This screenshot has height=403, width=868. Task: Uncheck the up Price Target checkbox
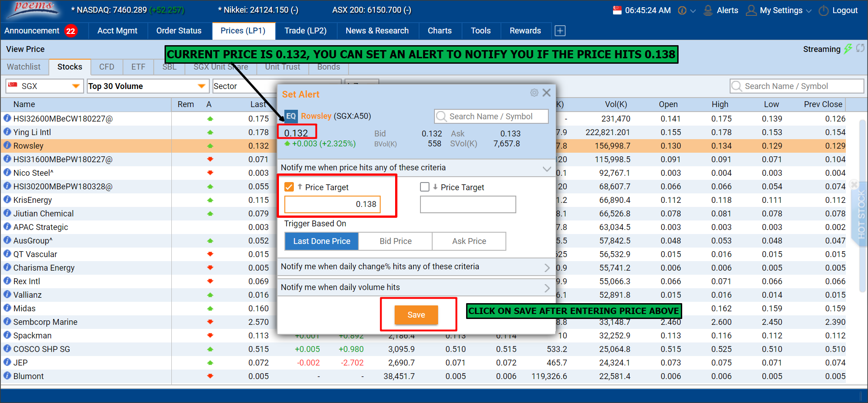pyautogui.click(x=289, y=187)
